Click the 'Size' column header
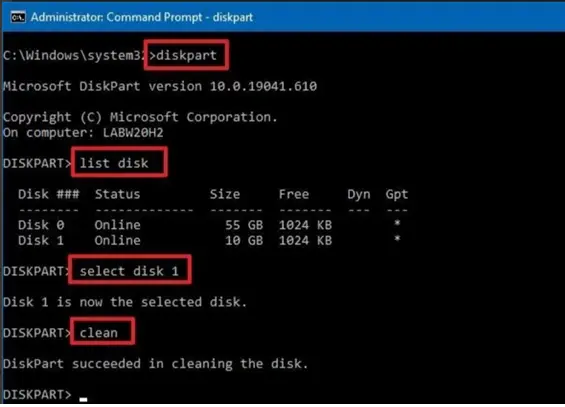Image resolution: width=565 pixels, height=407 pixels. click(x=225, y=194)
